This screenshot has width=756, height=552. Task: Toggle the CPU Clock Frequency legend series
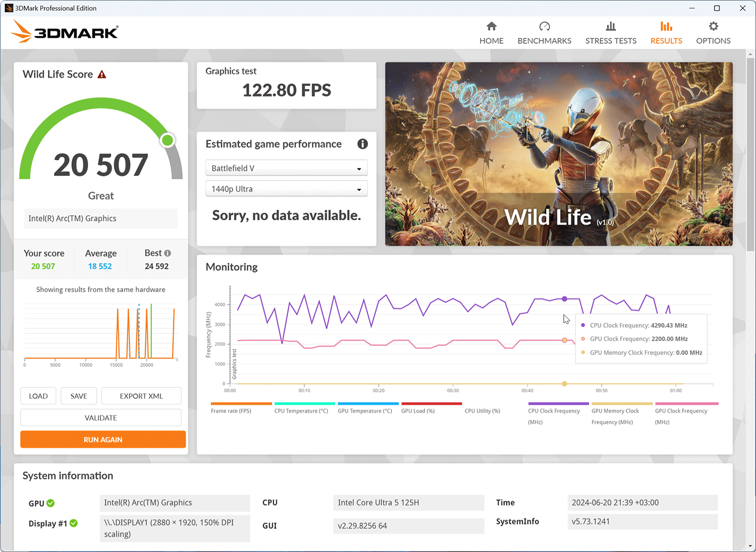pos(558,414)
